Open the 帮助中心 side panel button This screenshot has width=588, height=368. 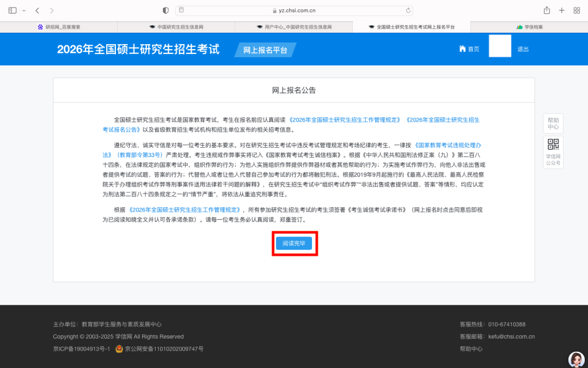(x=553, y=124)
